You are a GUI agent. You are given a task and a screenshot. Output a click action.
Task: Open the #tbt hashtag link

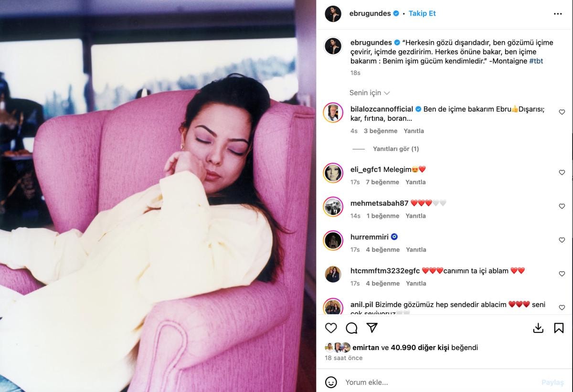(536, 61)
